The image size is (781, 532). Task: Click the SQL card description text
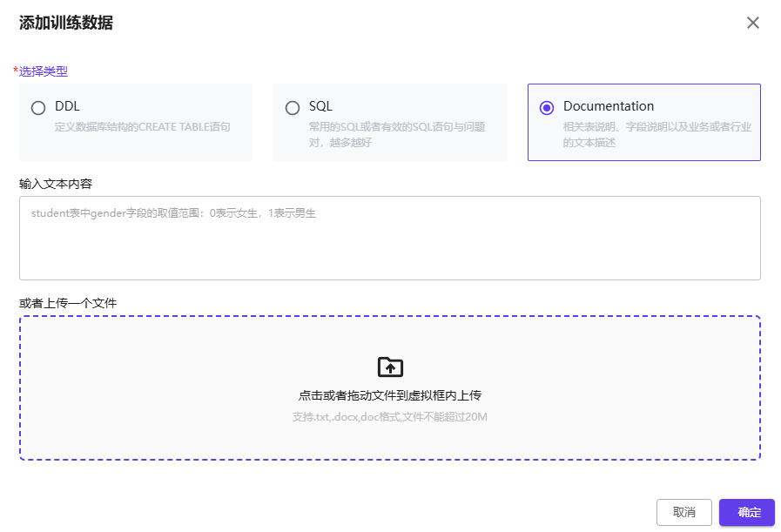tap(396, 134)
